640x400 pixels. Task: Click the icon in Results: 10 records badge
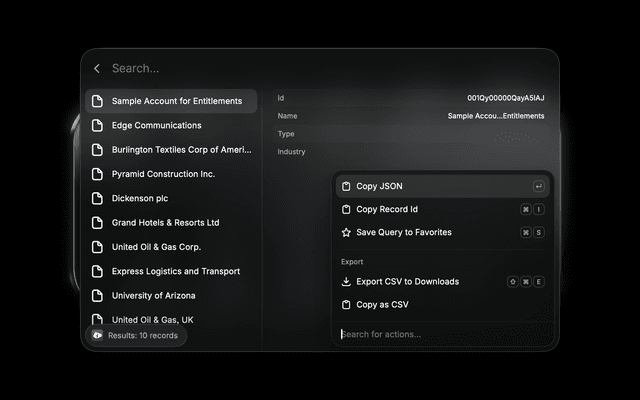click(x=97, y=336)
